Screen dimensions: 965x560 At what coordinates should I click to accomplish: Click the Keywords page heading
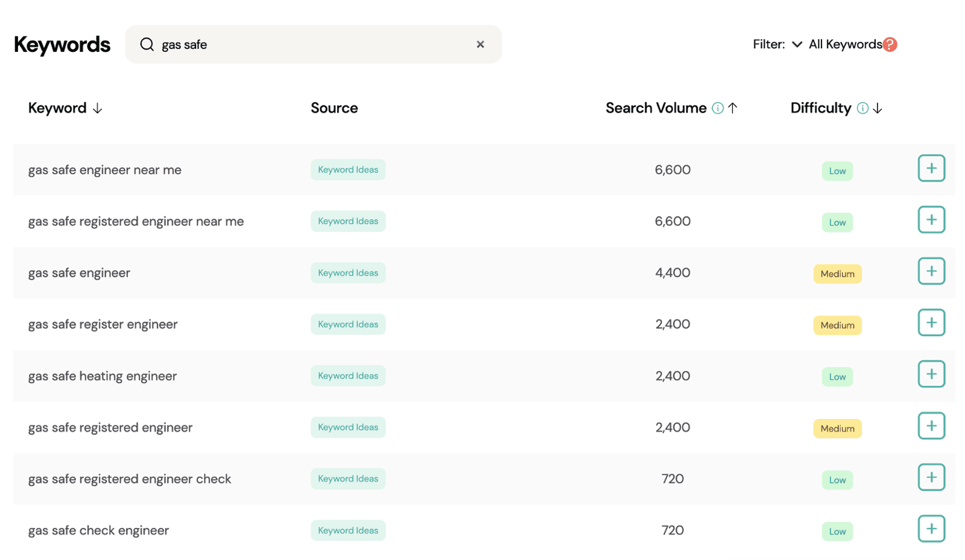pyautogui.click(x=62, y=45)
